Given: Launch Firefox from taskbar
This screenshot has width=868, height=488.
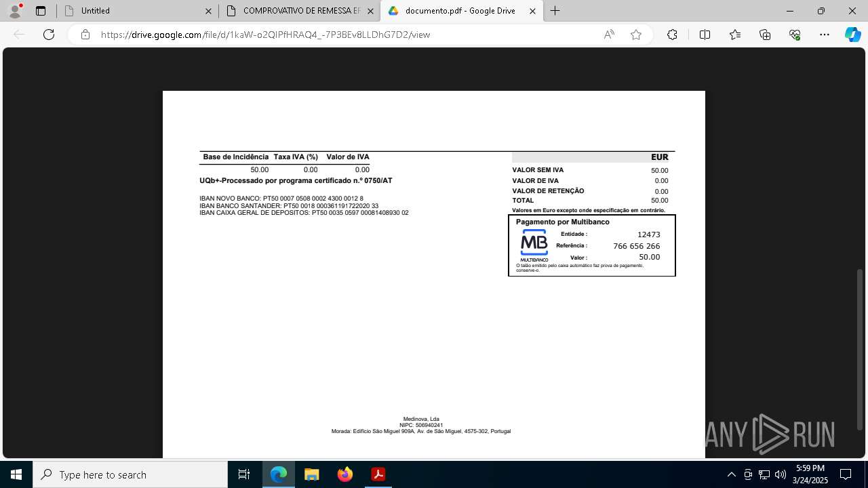Looking at the screenshot, I should pyautogui.click(x=344, y=474).
